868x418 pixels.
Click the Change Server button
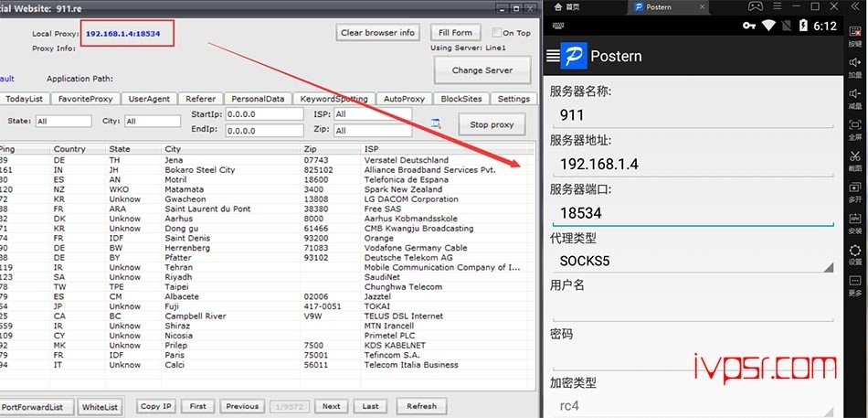pyautogui.click(x=482, y=70)
